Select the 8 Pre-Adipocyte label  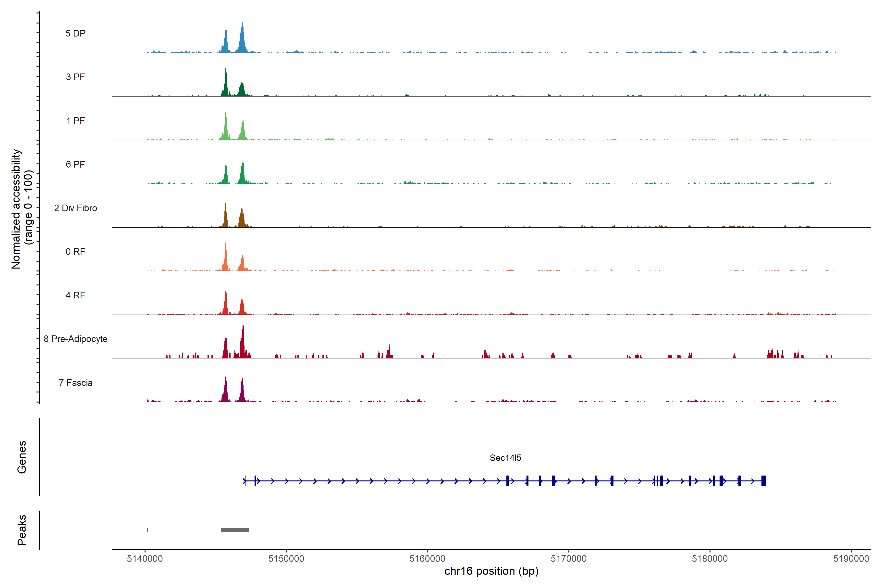(x=75, y=339)
